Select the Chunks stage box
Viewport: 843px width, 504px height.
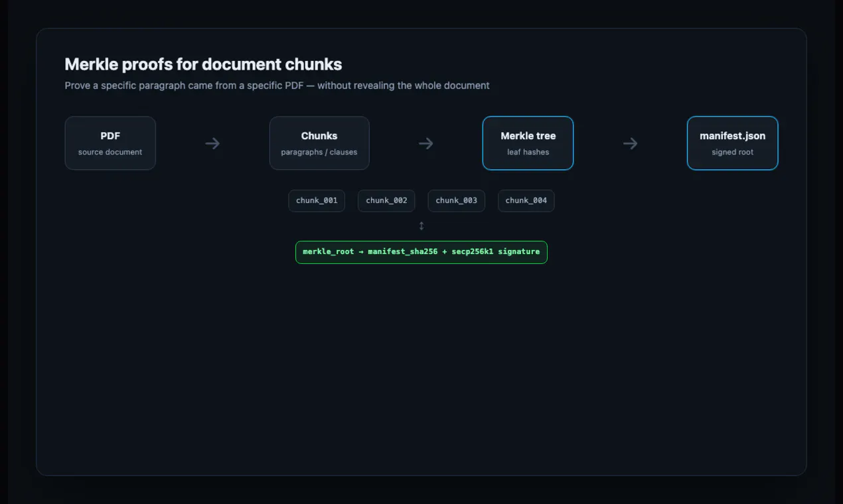coord(319,143)
